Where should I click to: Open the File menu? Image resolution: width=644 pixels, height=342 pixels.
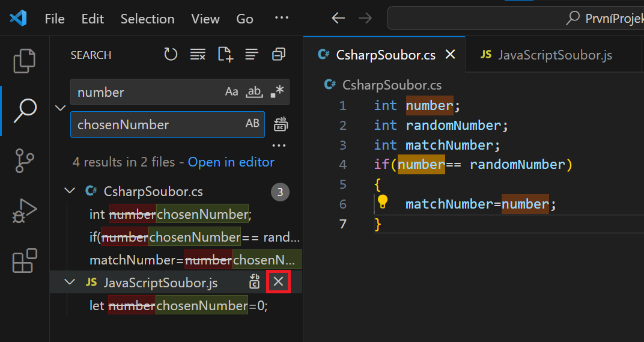(x=55, y=19)
